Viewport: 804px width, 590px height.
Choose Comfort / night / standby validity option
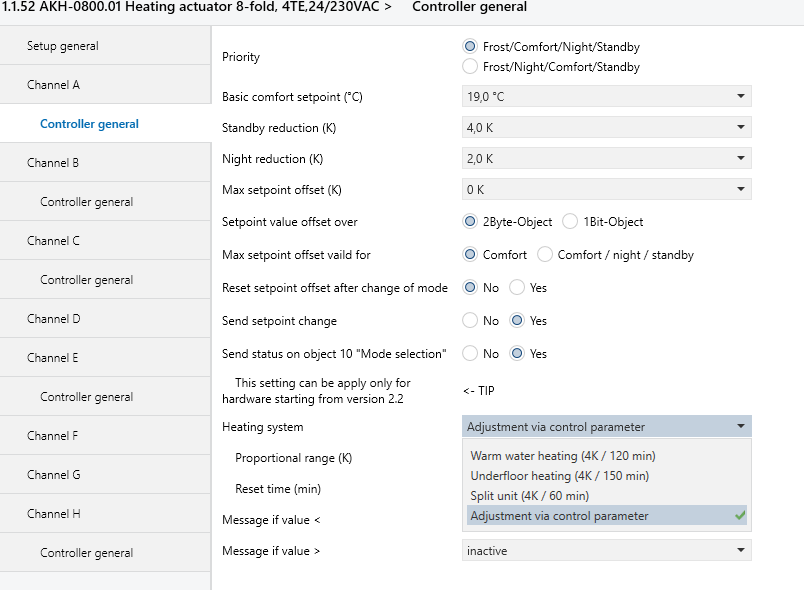point(545,255)
